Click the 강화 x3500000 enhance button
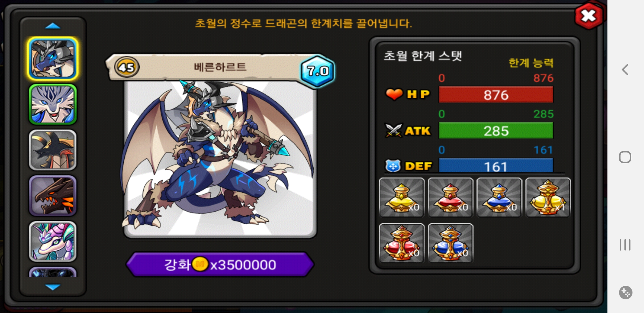This screenshot has height=313, width=644. pyautogui.click(x=220, y=264)
